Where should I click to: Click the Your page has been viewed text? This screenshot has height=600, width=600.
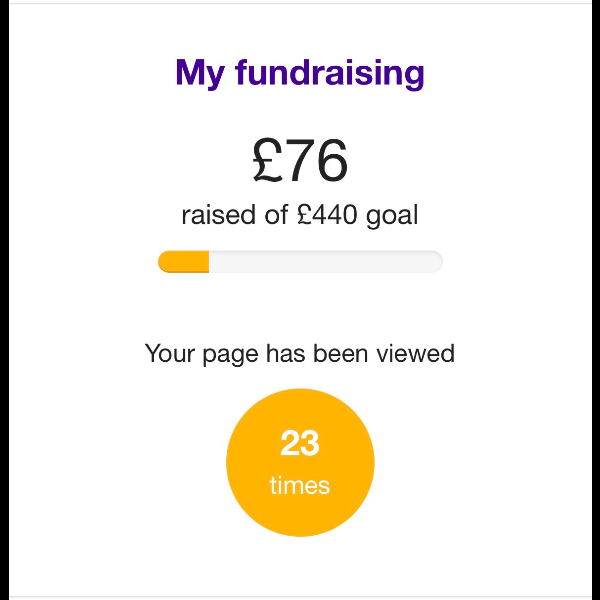pos(300,353)
